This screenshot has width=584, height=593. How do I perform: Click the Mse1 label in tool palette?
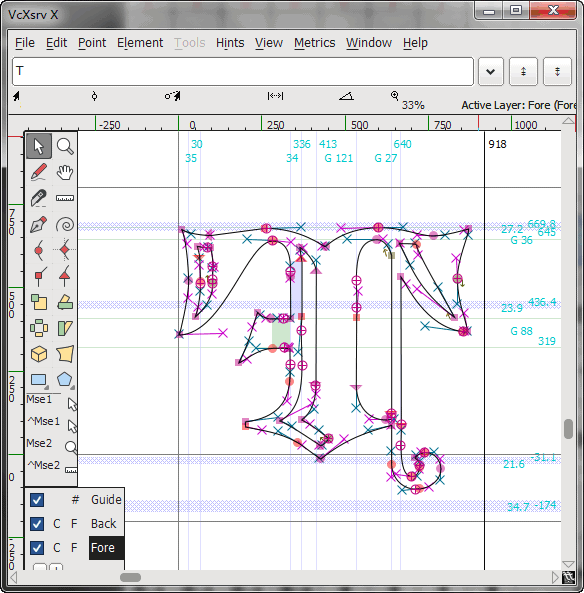pos(39,399)
